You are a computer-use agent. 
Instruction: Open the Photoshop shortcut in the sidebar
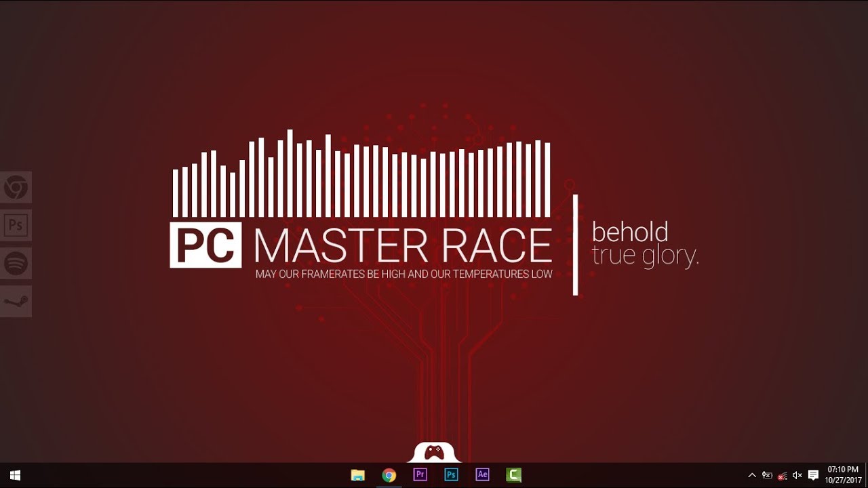pyautogui.click(x=15, y=225)
